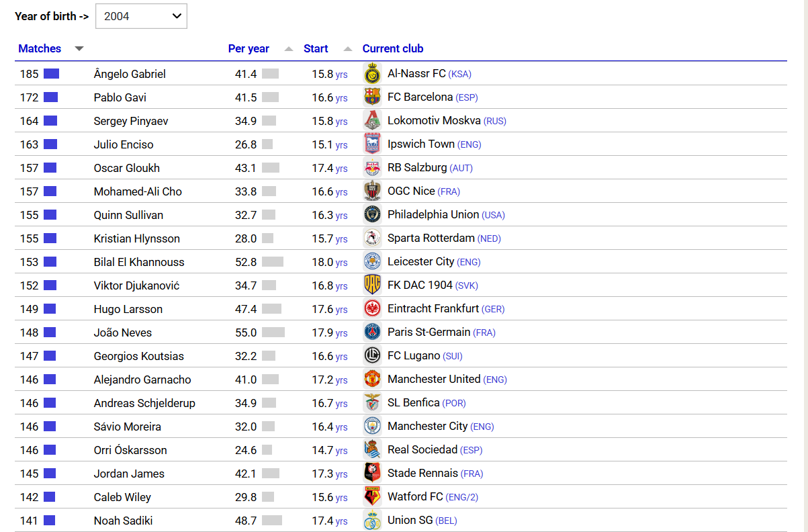Click the Eintracht Frankfurt club crest

(x=372, y=309)
